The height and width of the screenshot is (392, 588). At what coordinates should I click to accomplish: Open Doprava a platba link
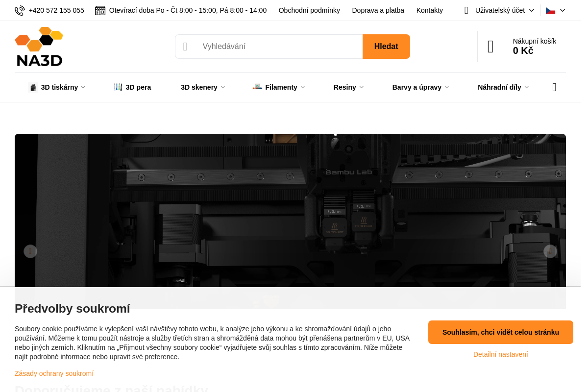click(378, 10)
